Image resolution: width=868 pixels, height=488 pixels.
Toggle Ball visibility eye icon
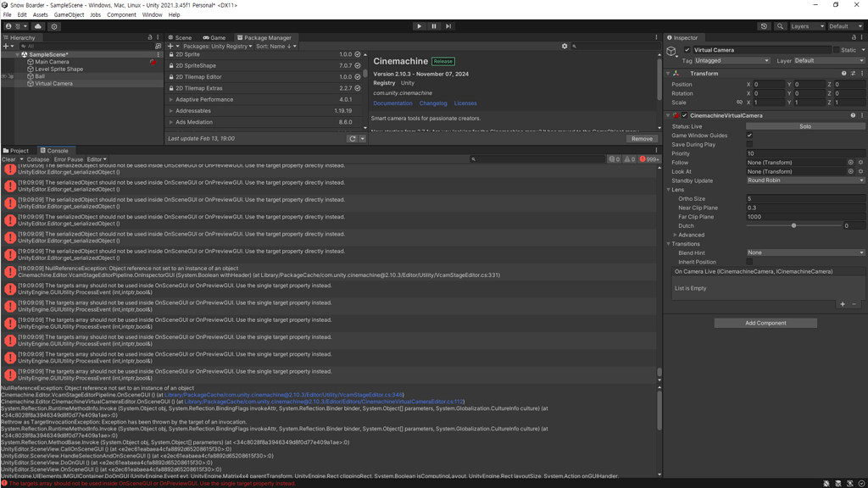4,76
